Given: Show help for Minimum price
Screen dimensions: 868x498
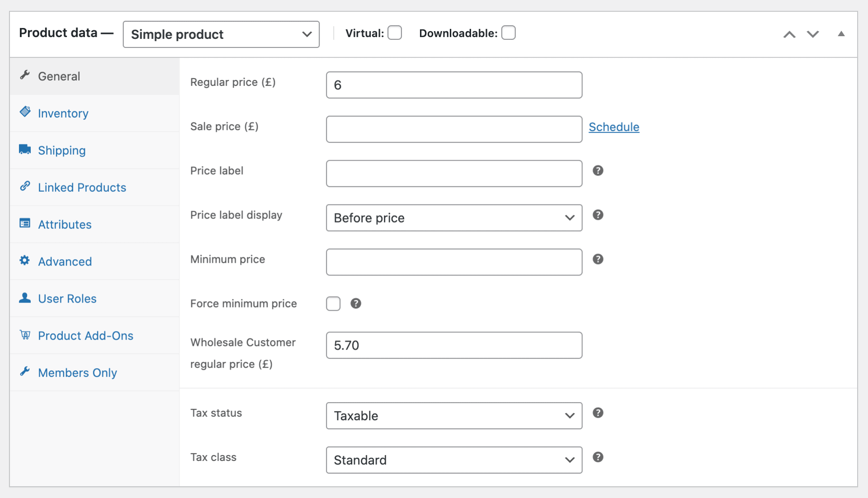Looking at the screenshot, I should click(x=598, y=259).
